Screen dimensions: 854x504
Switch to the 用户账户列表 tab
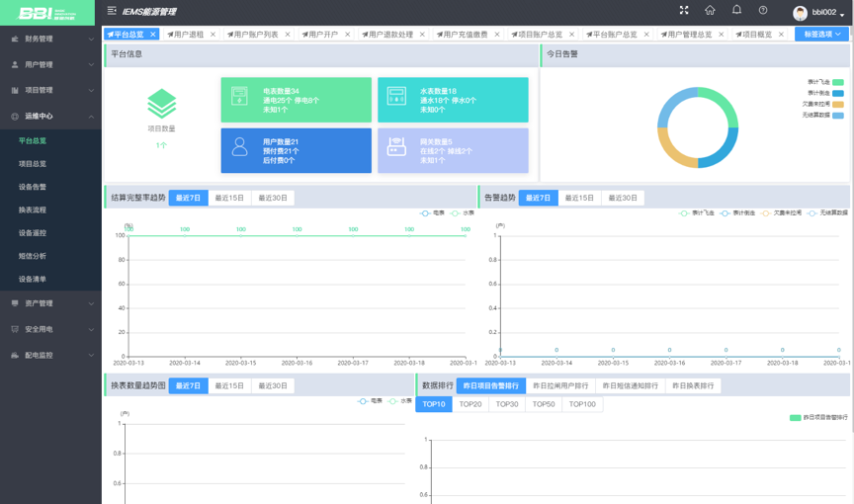[256, 35]
